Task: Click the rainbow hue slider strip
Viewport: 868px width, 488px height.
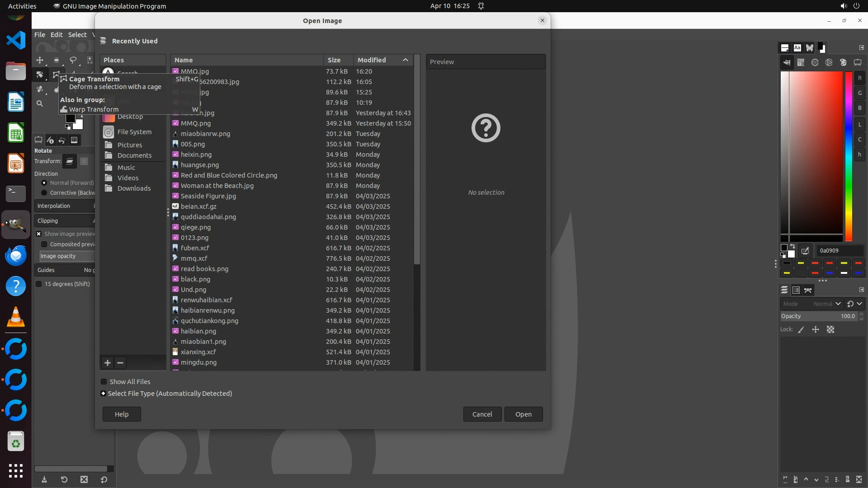Action: 849,156
